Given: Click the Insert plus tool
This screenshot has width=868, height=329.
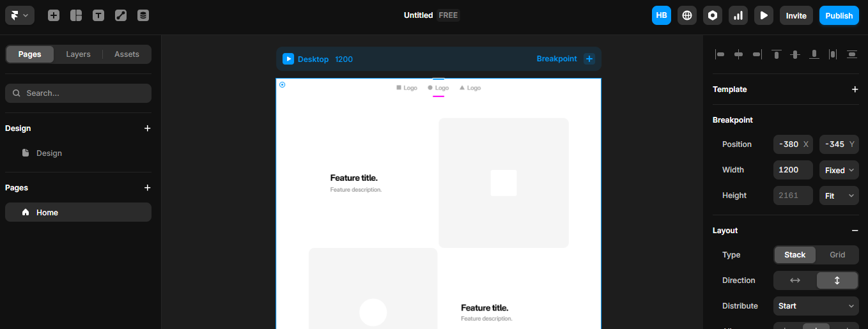Looking at the screenshot, I should (x=54, y=15).
